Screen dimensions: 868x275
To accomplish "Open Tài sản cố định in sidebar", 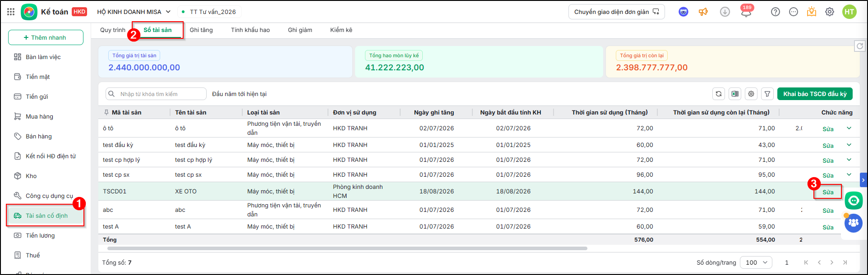I will pos(46,215).
